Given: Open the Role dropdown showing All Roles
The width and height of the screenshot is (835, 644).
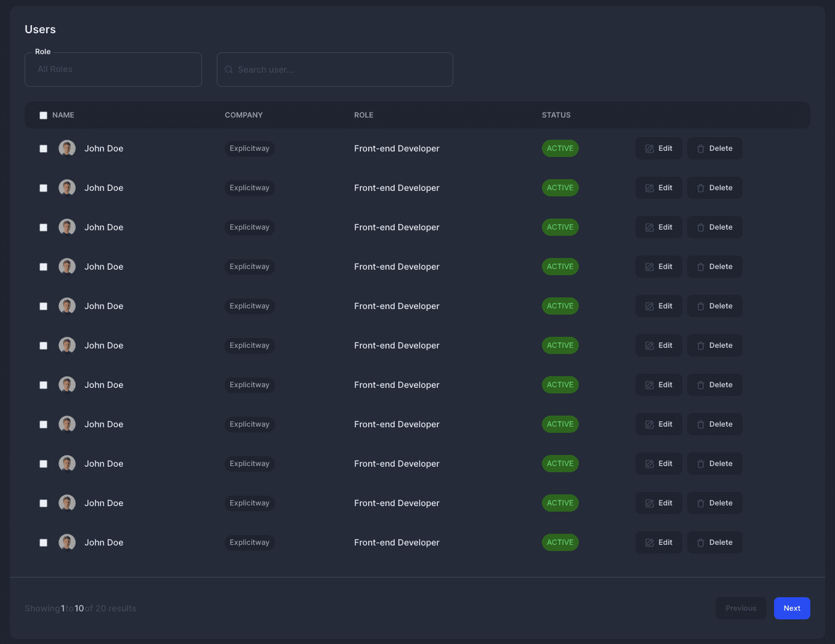Looking at the screenshot, I should tap(113, 70).
